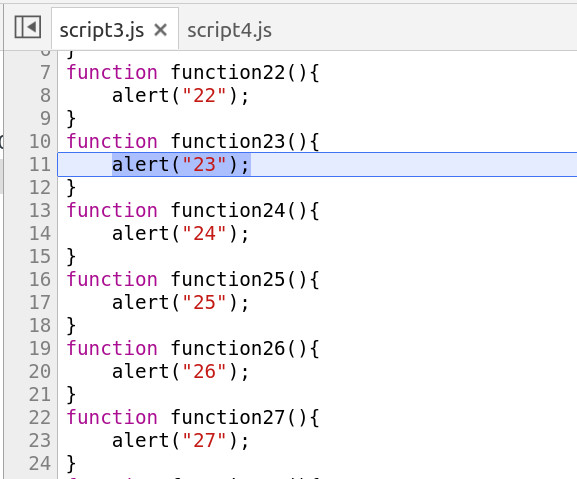The width and height of the screenshot is (577, 479).
Task: Click the "function" keyword on line 7
Action: point(112,72)
